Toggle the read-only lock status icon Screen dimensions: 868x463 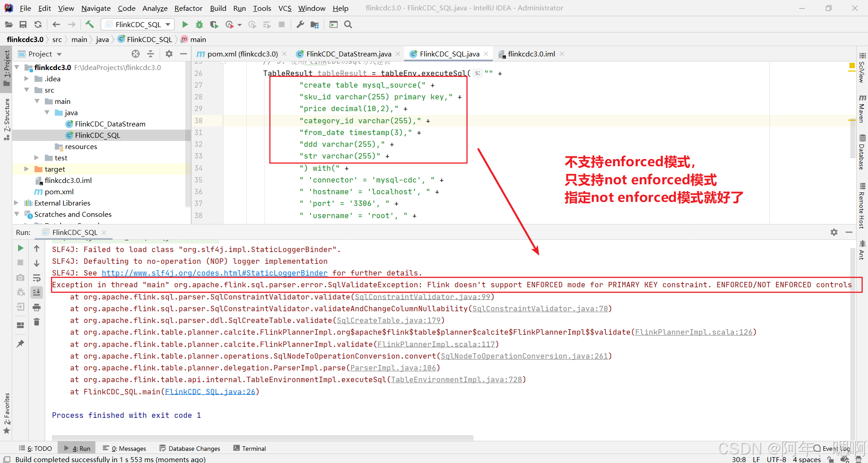830,459
